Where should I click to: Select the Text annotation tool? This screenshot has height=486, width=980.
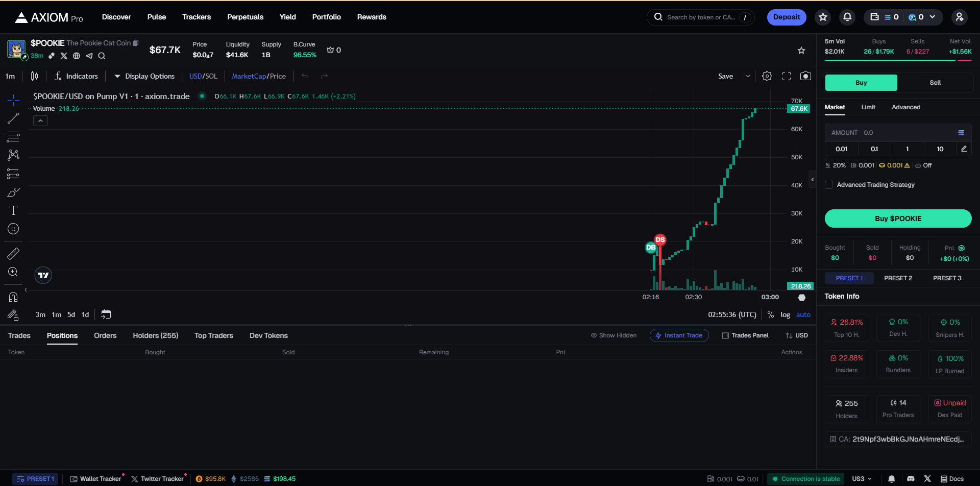(x=13, y=210)
